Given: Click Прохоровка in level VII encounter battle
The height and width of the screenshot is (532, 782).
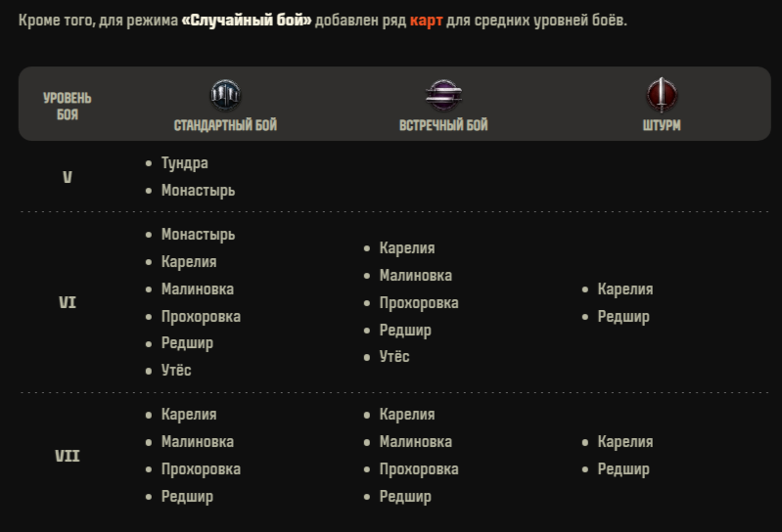Looking at the screenshot, I should click(419, 469).
